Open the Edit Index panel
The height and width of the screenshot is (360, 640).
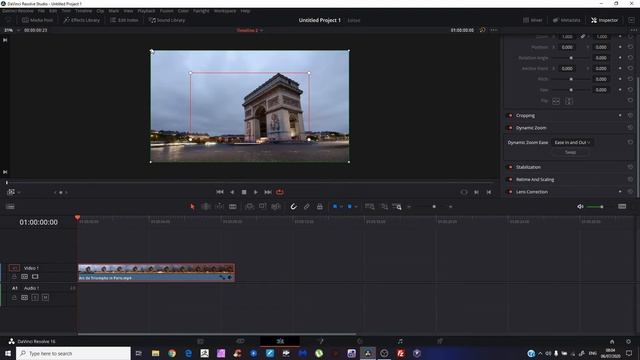pyautogui.click(x=124, y=20)
